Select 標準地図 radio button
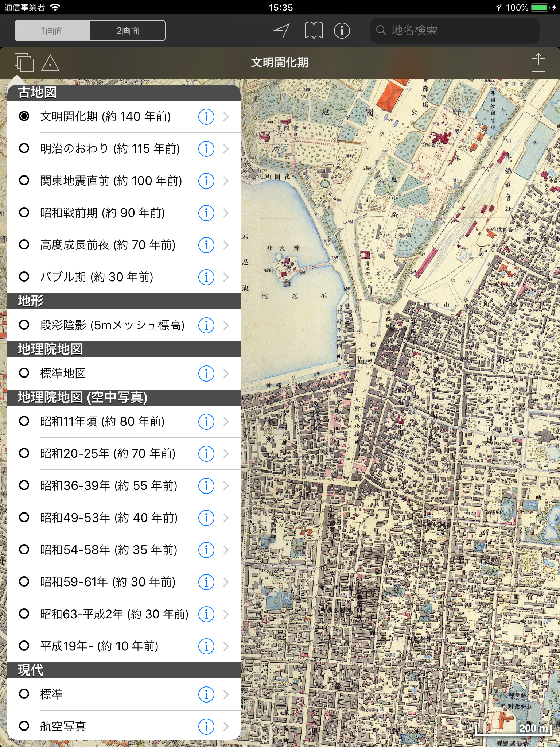The height and width of the screenshot is (747, 560). (24, 373)
